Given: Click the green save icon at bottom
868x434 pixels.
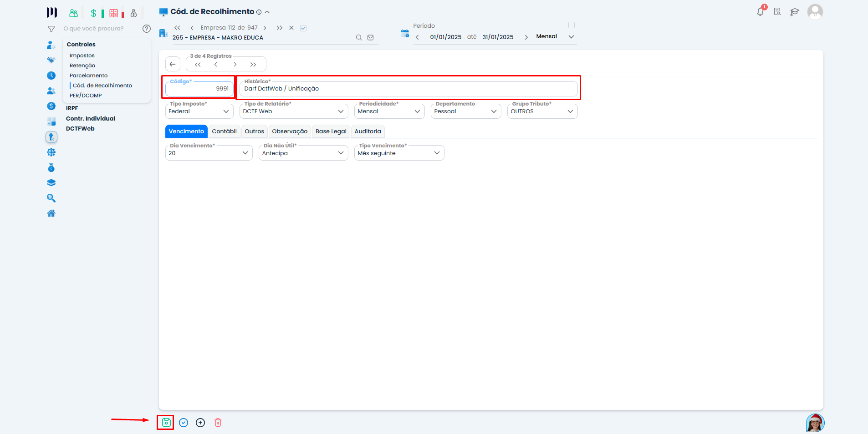Looking at the screenshot, I should (166, 423).
